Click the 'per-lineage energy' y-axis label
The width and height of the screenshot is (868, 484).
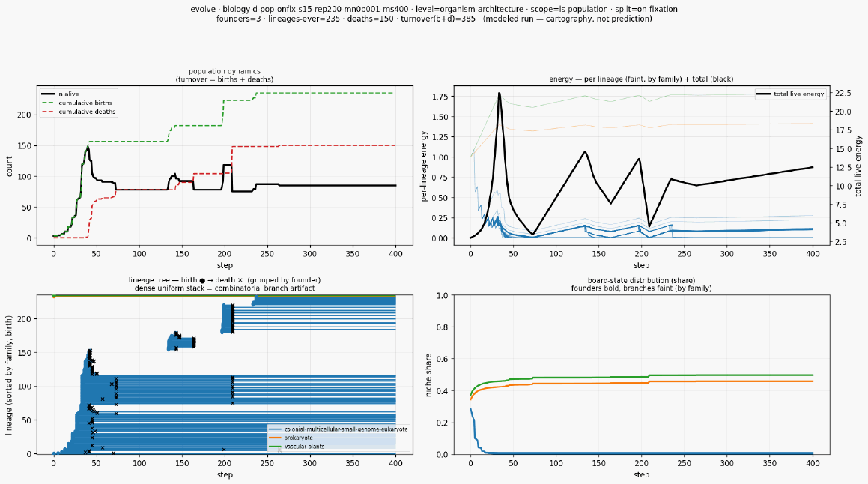[x=424, y=166]
